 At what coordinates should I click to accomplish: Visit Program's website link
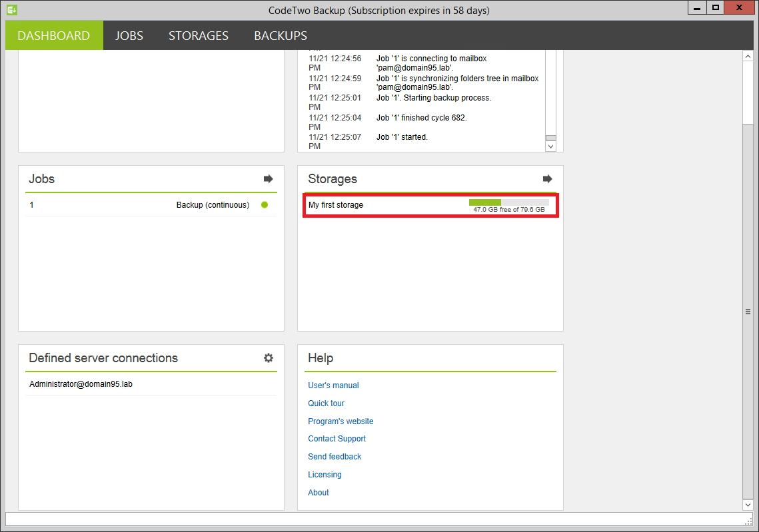tap(341, 421)
